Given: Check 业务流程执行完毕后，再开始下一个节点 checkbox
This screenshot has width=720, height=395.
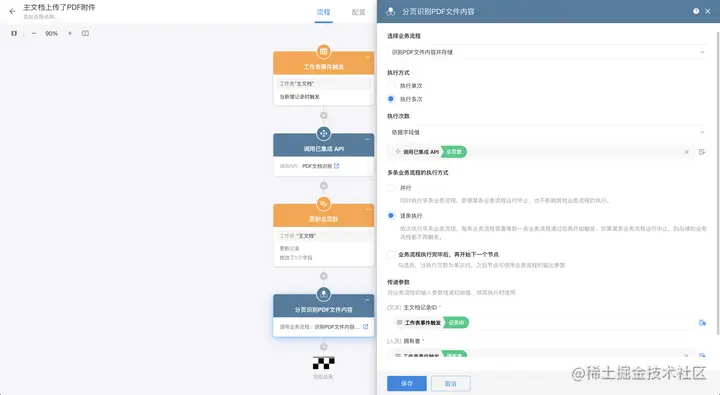Looking at the screenshot, I should (391, 254).
